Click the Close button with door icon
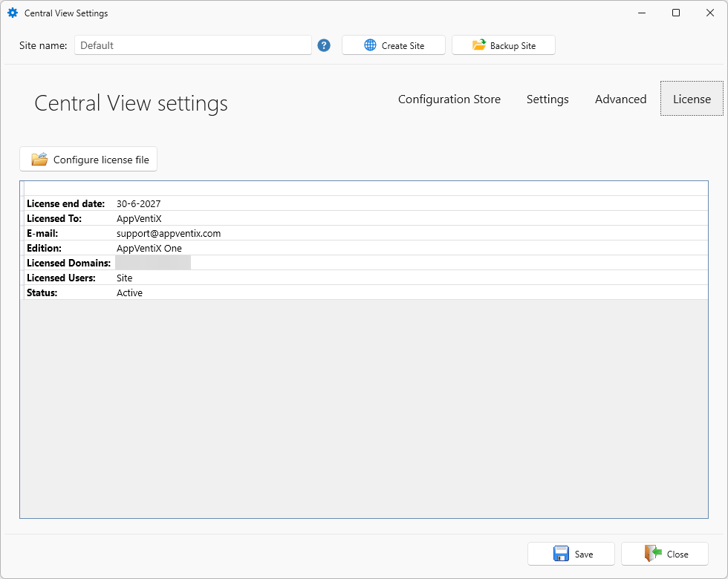 (x=665, y=554)
